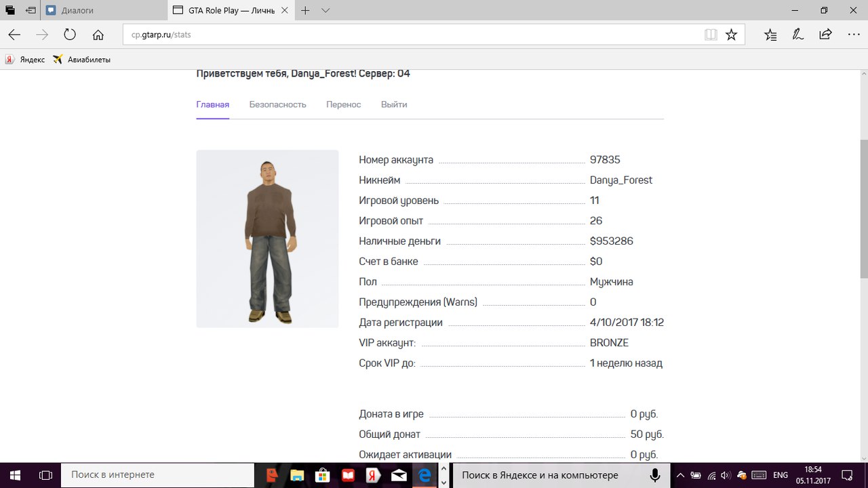Click the Make a Web Note pen icon

point(798,35)
